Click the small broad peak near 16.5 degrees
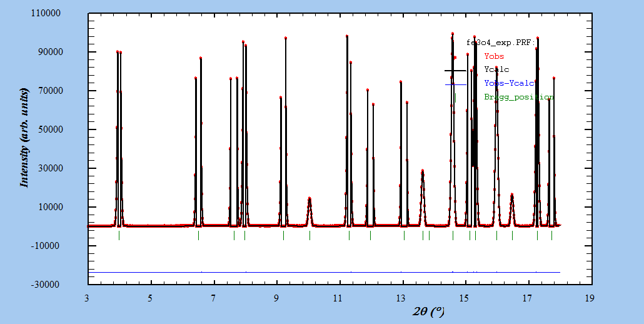This screenshot has width=644, height=324. 511,210
